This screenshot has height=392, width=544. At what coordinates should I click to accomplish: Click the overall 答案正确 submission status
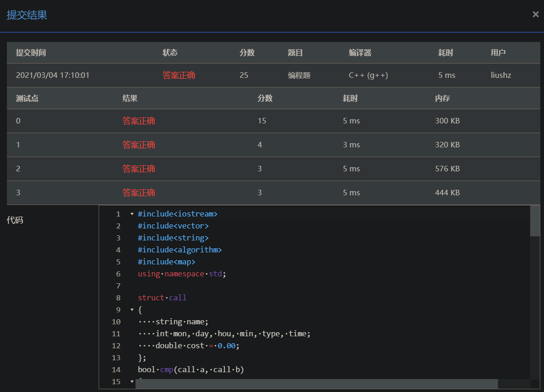click(179, 75)
